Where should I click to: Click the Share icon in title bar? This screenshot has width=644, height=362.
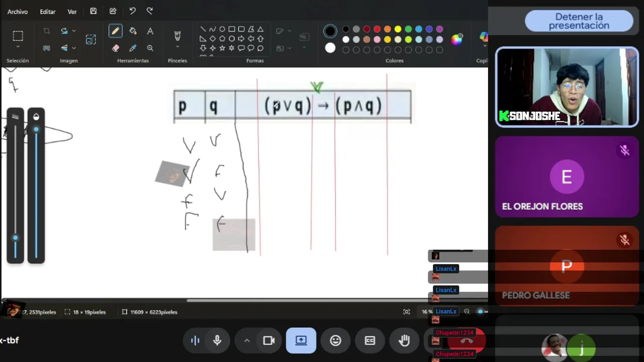click(113, 11)
